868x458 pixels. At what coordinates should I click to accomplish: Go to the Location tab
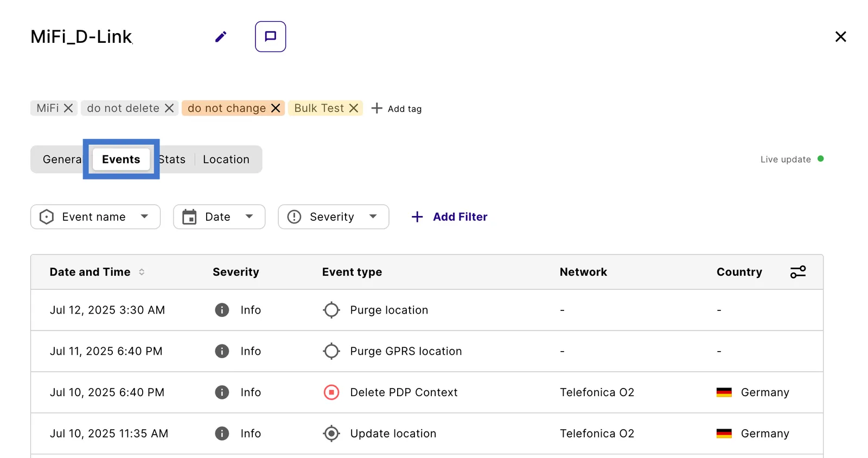(x=226, y=160)
